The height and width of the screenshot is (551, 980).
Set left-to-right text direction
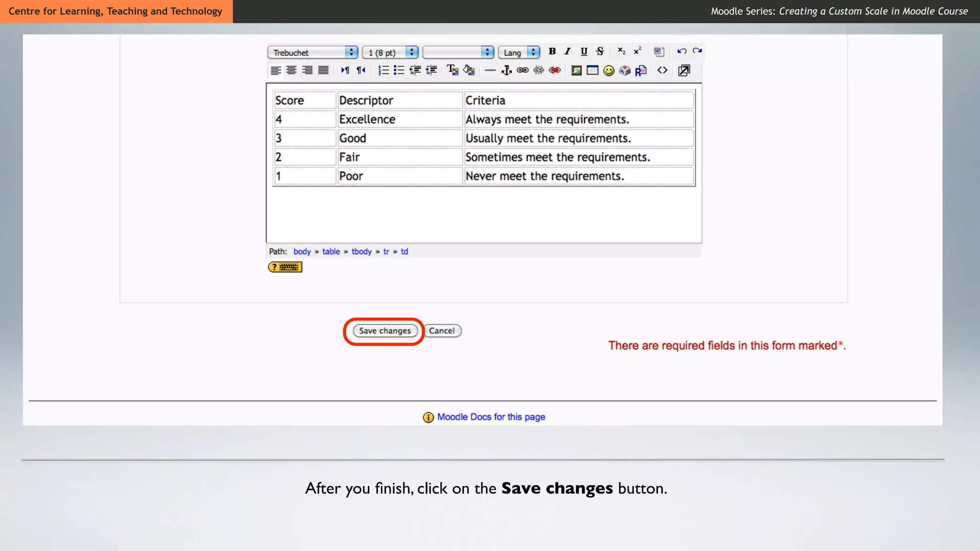[x=345, y=70]
